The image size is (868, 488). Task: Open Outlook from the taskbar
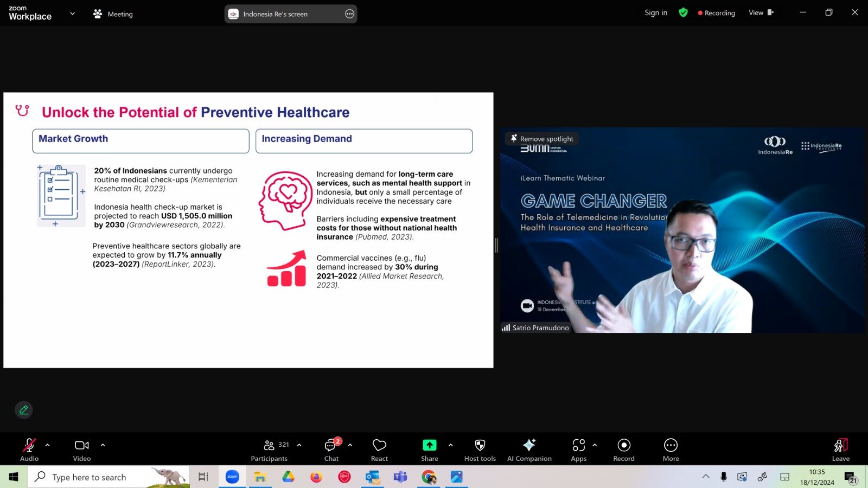coord(372,477)
